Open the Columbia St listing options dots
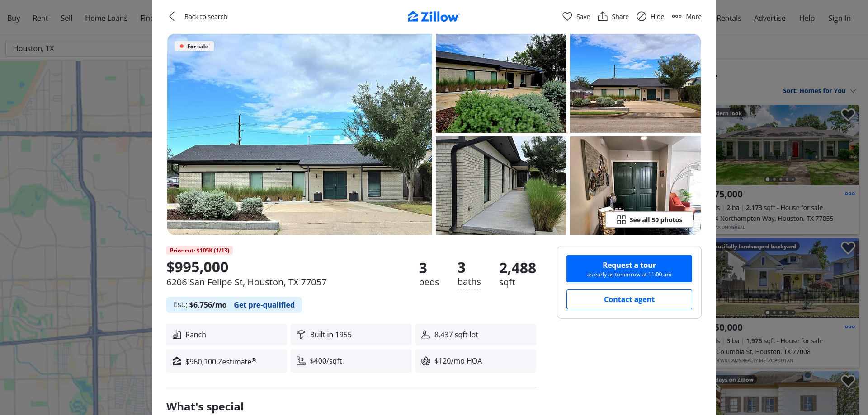The height and width of the screenshot is (415, 868). pos(850,327)
